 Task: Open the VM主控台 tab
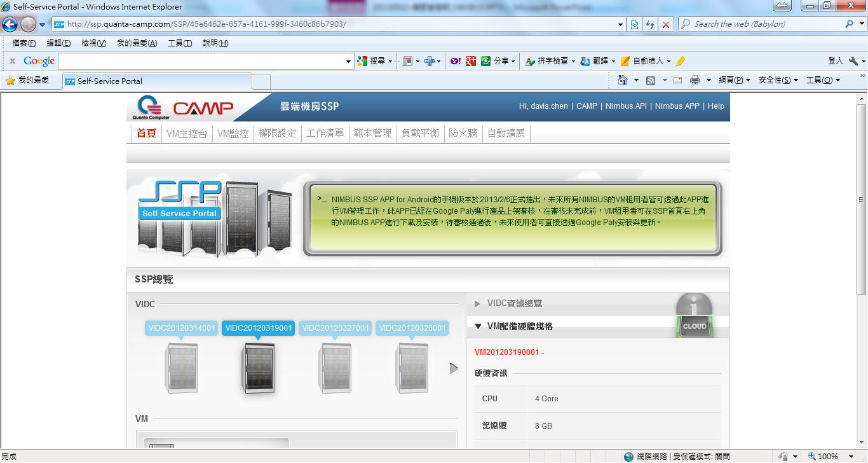pyautogui.click(x=187, y=134)
